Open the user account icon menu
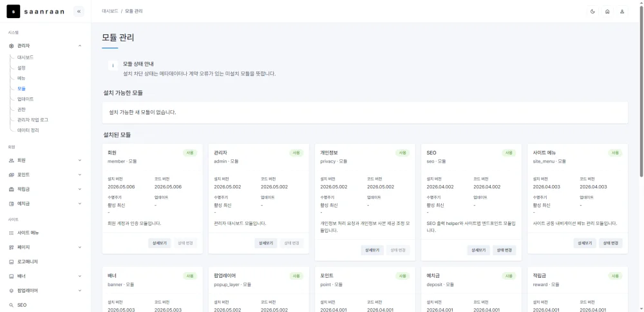Screen dimensions: 644x312 coord(622,12)
